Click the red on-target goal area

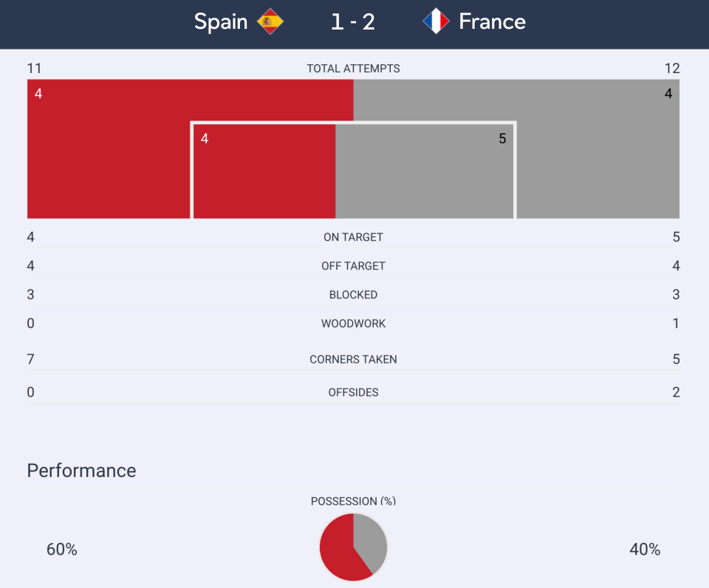[264, 171]
